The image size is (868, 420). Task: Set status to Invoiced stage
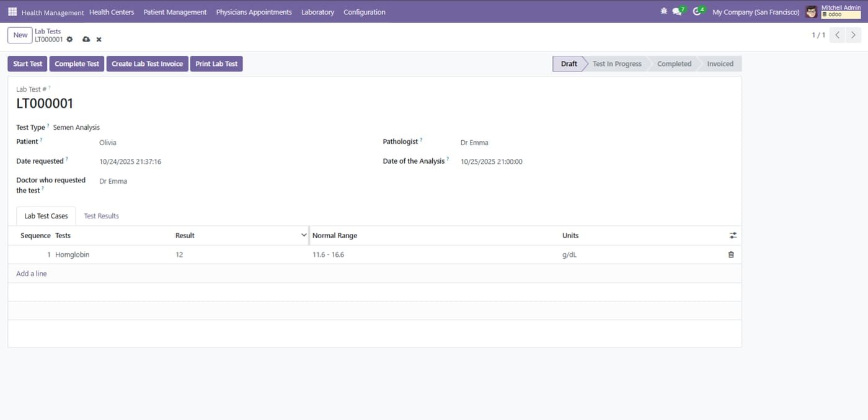[720, 64]
